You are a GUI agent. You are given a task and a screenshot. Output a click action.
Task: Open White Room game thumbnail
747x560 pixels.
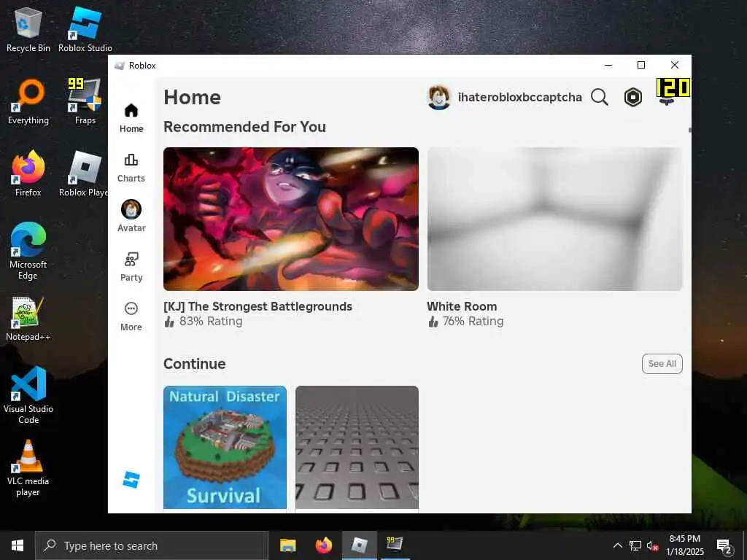point(554,219)
